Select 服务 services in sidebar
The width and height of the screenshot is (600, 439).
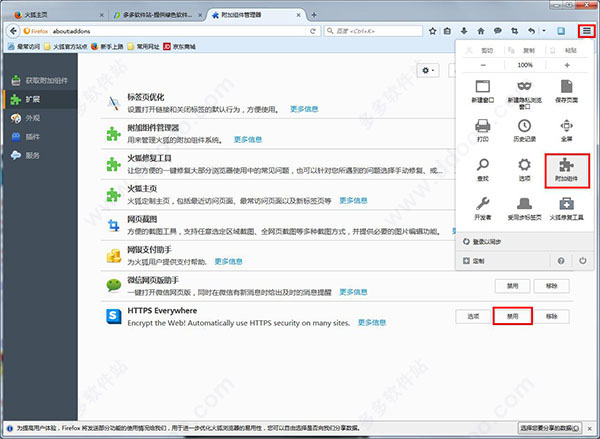pyautogui.click(x=40, y=155)
